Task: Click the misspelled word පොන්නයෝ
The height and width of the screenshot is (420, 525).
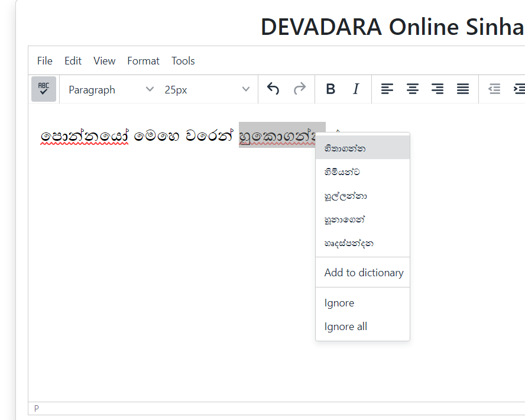Action: pyautogui.click(x=85, y=136)
